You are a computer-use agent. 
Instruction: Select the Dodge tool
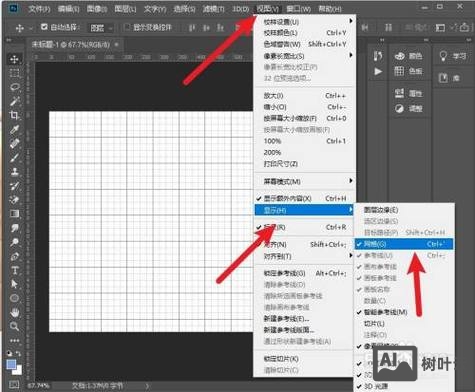tap(14, 242)
